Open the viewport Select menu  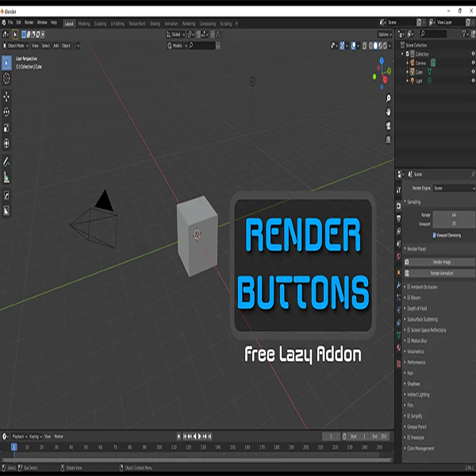click(x=46, y=45)
